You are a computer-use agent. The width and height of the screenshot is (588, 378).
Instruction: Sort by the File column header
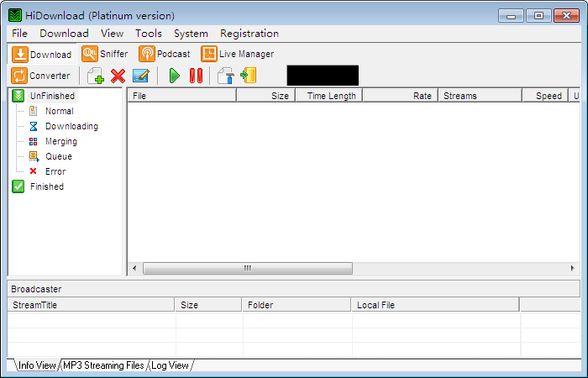[182, 96]
